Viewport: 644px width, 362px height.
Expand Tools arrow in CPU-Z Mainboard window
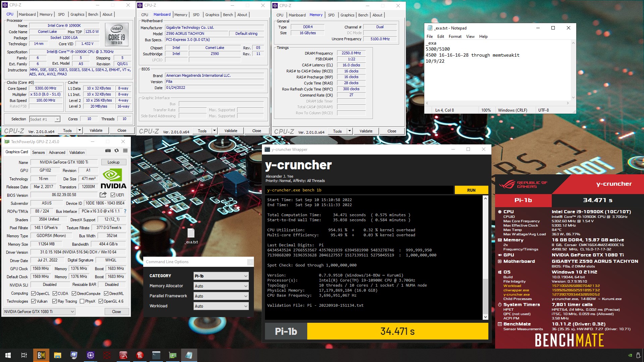point(214,131)
